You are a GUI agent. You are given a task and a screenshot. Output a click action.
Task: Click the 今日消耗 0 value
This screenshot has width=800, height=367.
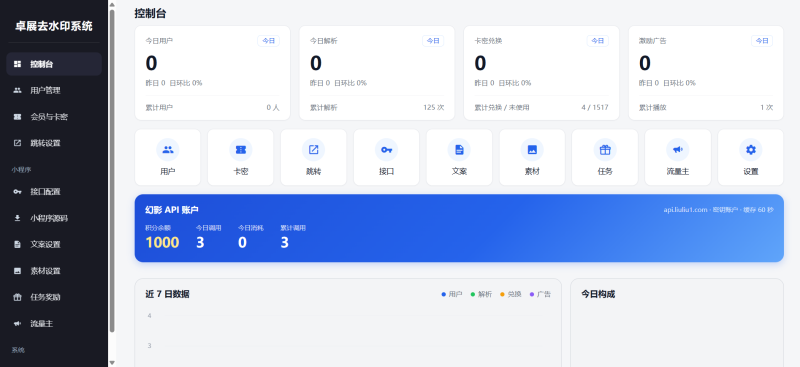[242, 242]
